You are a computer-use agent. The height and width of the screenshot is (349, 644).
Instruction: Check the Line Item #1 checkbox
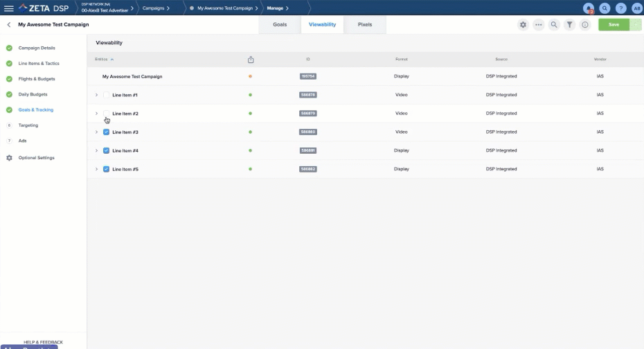click(106, 95)
